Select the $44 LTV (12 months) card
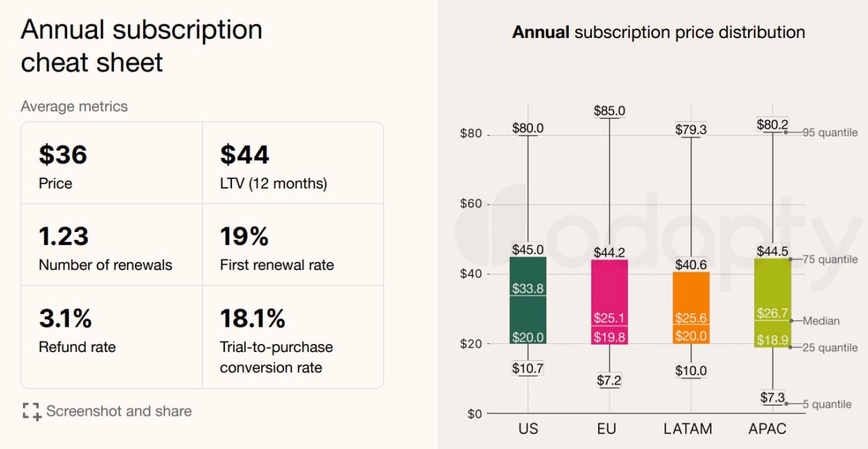Viewport: 868px width, 449px height. pos(293,163)
